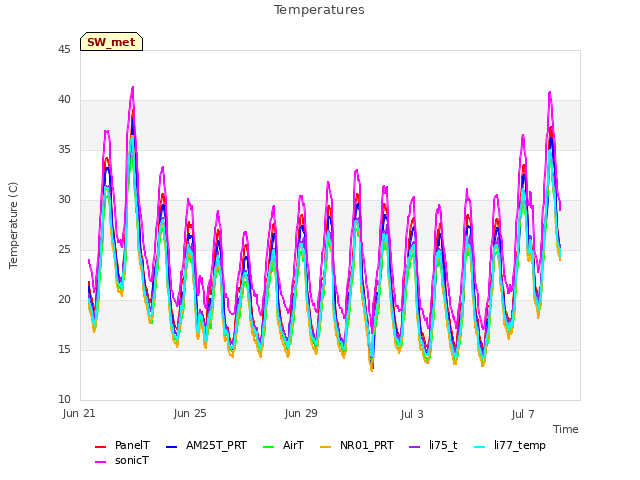Click the 10 y-axis tick label

[x=64, y=400]
